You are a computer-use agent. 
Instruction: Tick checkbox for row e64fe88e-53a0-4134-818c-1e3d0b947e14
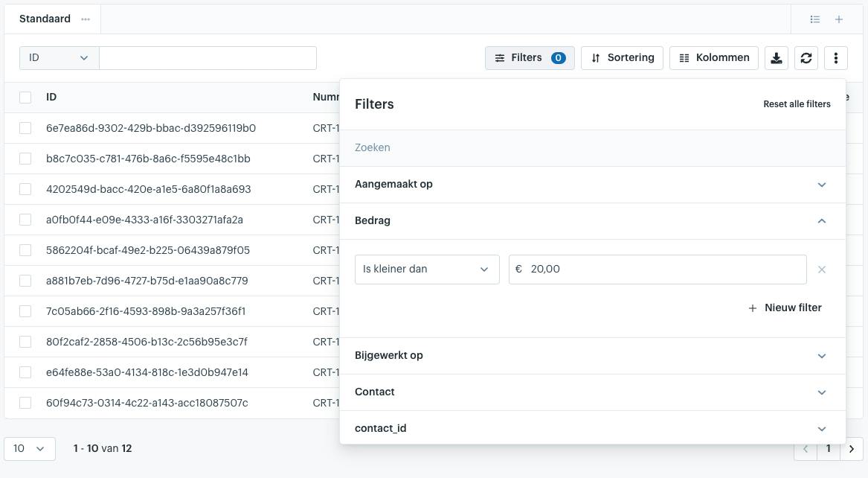25,372
